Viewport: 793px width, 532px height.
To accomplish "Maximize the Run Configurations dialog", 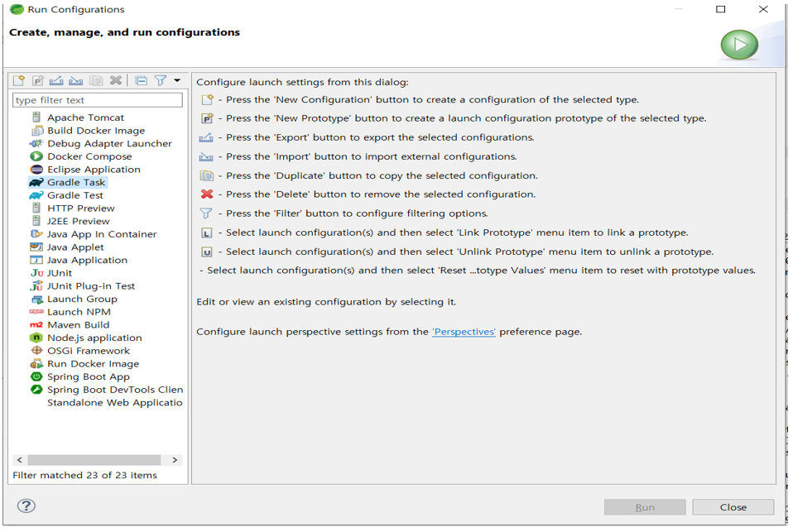I will [x=721, y=9].
